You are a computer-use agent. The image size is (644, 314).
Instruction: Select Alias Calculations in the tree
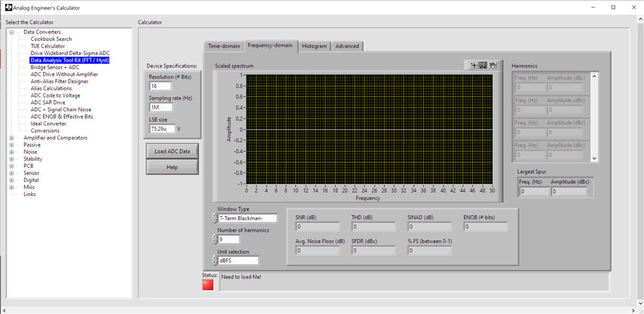[51, 89]
